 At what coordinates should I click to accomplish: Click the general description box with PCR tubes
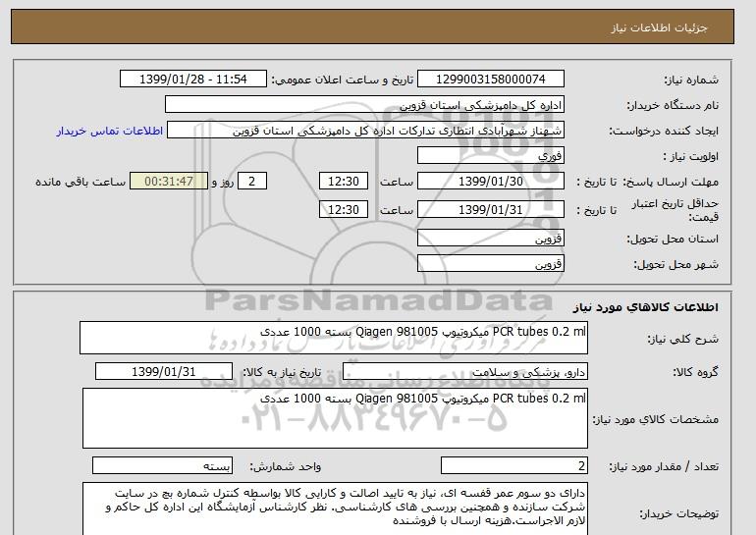(334, 338)
